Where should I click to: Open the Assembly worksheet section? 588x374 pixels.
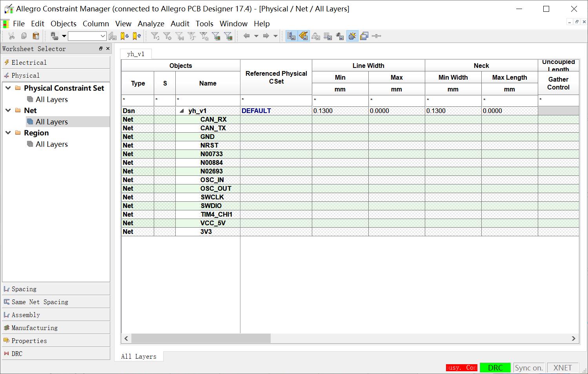pyautogui.click(x=56, y=315)
